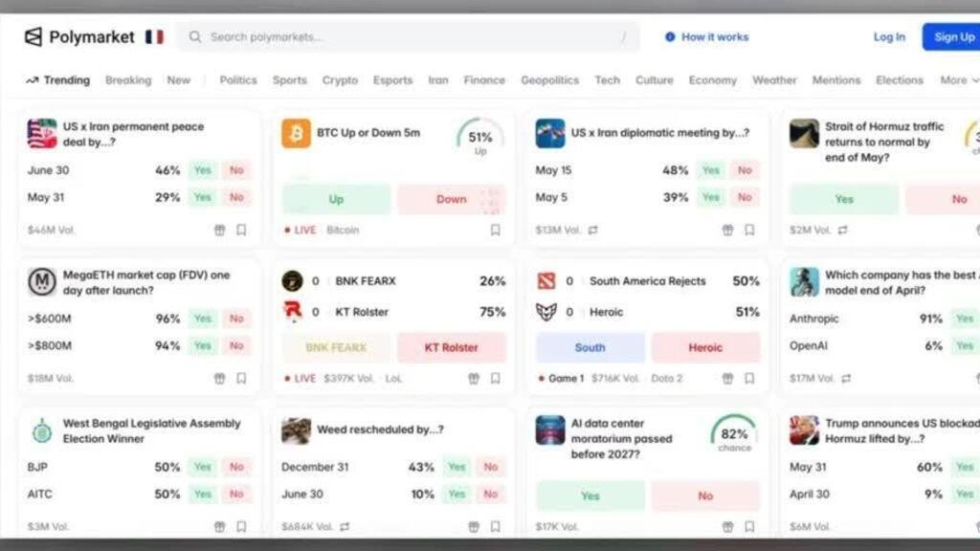Click the Bitcoin icon on BTC market

click(296, 134)
